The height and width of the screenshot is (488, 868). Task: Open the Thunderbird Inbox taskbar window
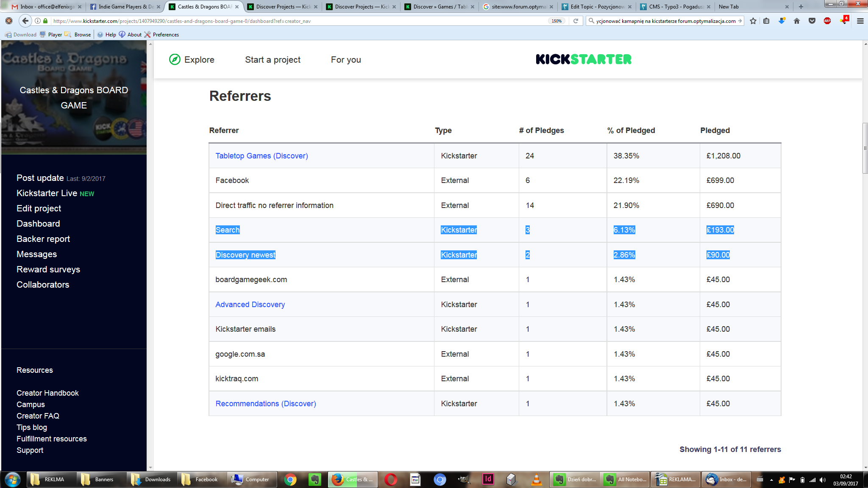pos(727,480)
